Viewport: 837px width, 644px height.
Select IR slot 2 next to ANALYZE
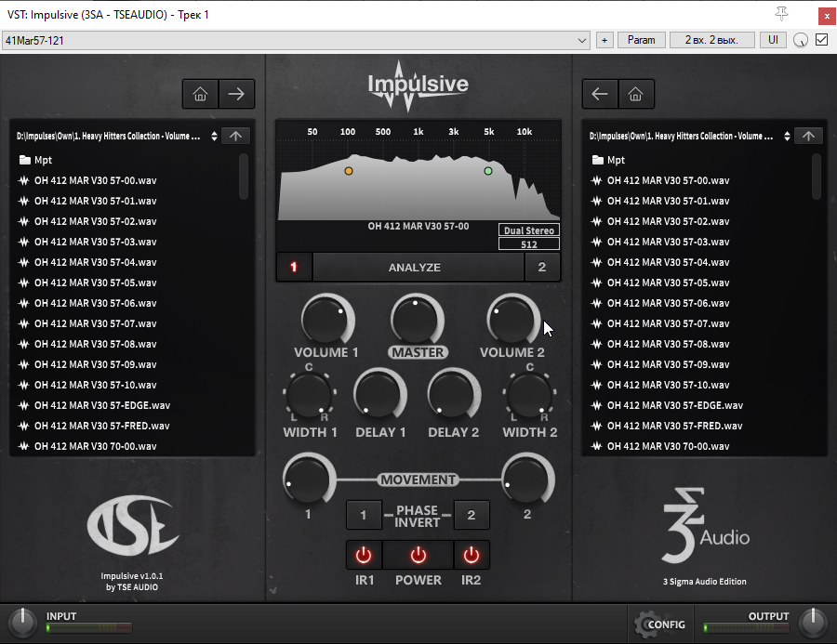[x=542, y=268]
